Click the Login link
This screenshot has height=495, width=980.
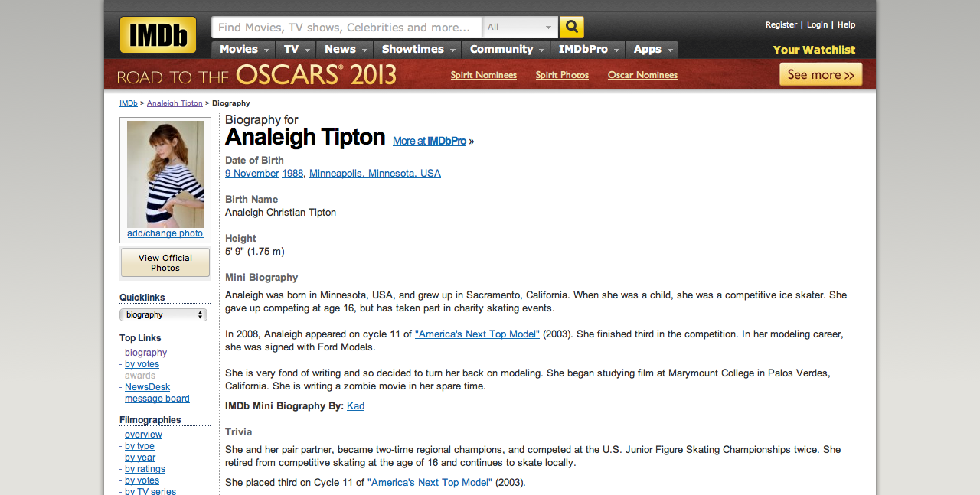tap(817, 25)
